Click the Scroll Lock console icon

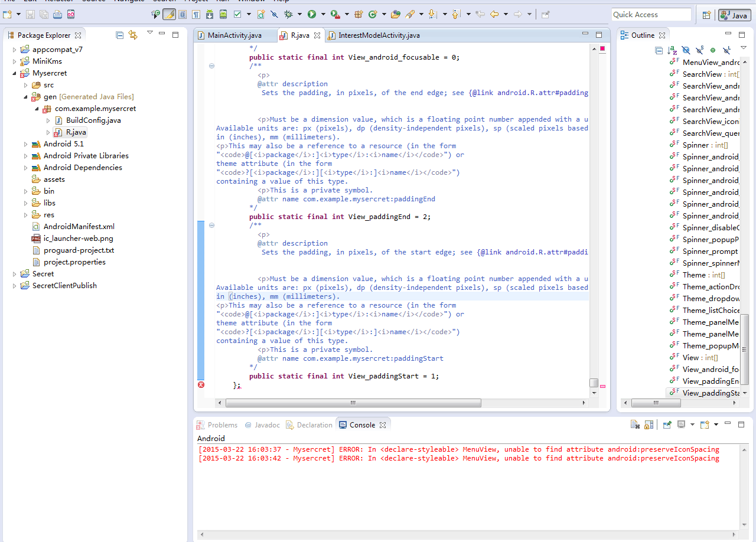coord(649,425)
